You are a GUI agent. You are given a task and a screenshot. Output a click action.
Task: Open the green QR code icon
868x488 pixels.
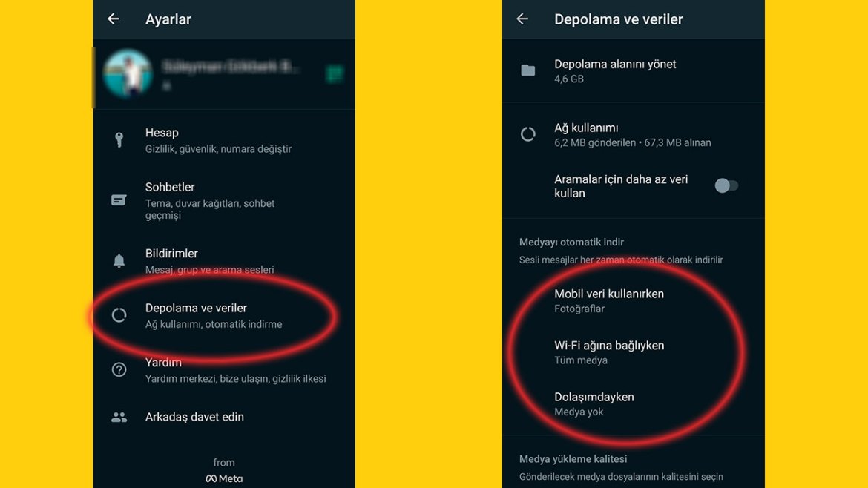[335, 73]
